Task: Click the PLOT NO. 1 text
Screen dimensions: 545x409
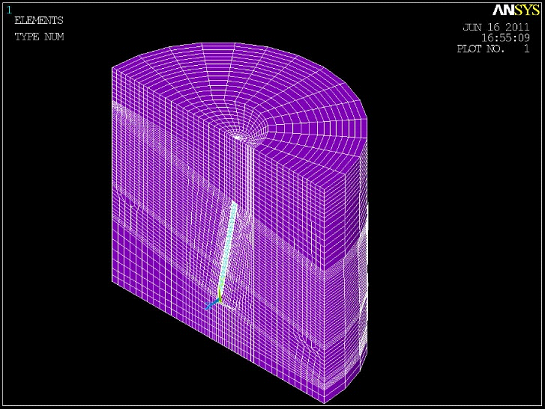Action: point(493,49)
